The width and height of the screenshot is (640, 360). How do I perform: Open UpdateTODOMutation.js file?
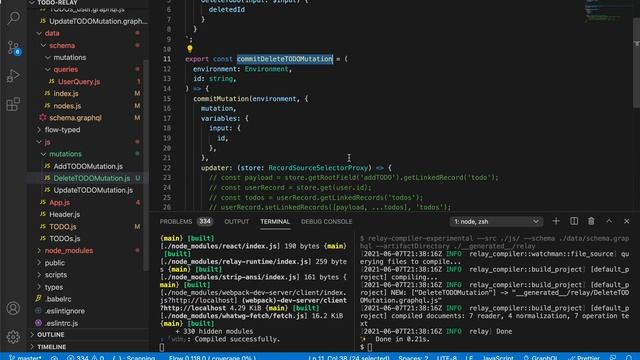click(x=93, y=190)
